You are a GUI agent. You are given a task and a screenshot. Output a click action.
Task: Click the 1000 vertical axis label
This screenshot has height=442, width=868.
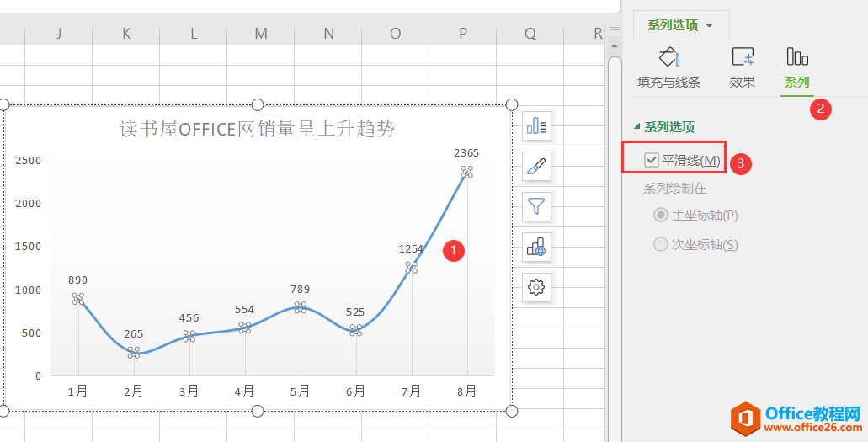29,290
